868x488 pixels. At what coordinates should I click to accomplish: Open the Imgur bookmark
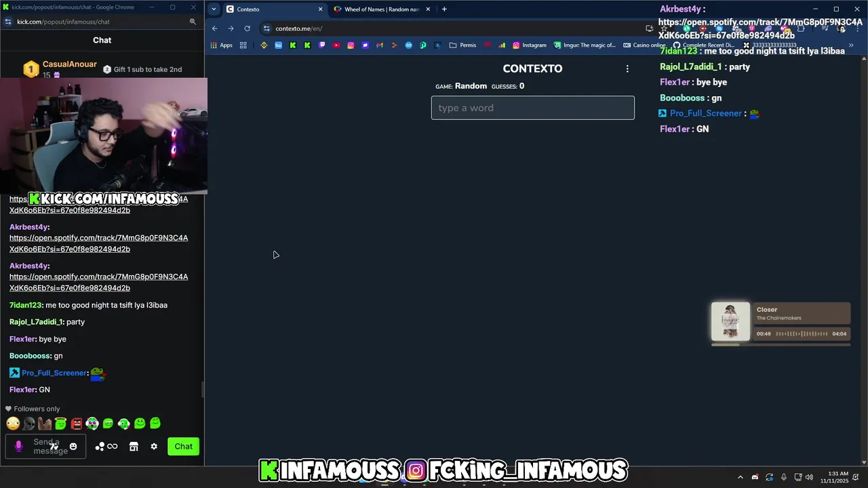pos(585,45)
